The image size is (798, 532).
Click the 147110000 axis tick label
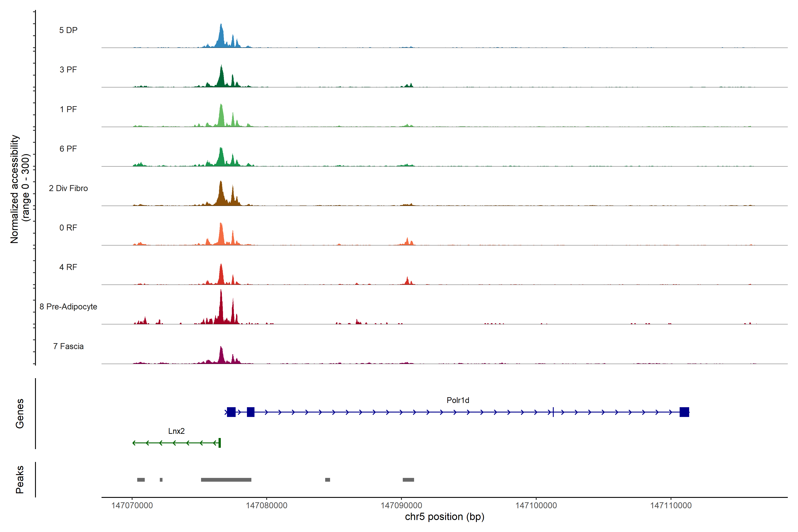[x=671, y=506]
